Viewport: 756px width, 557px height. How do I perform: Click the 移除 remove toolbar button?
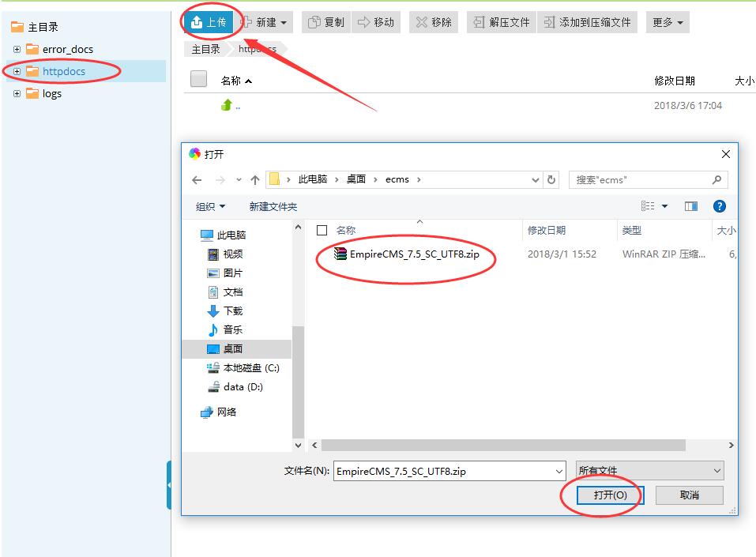pos(434,22)
